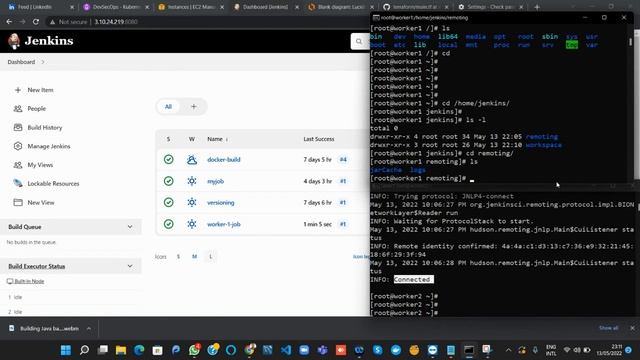640x360 pixels.
Task: Click worker-1-job success status icon
Action: (169, 224)
